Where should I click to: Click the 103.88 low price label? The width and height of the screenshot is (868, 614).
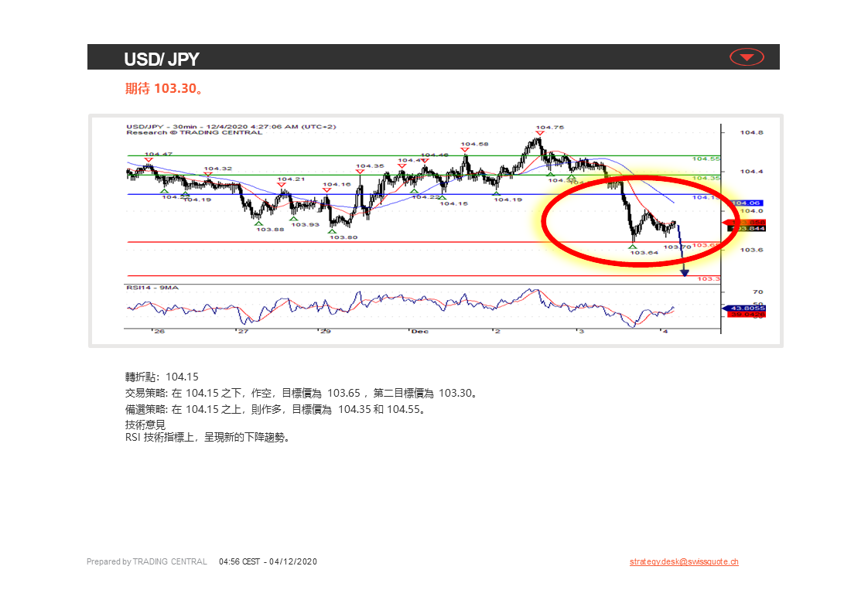(x=270, y=230)
